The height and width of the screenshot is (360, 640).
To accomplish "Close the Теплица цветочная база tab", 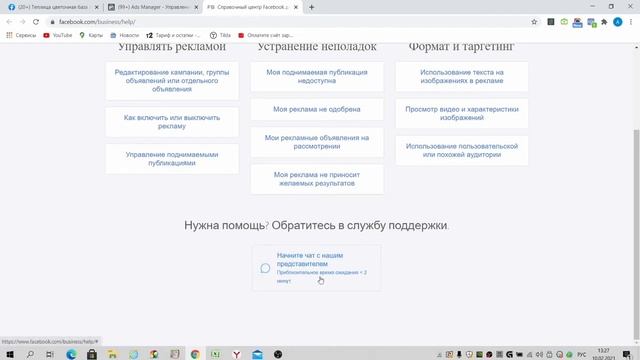I will (x=97, y=7).
